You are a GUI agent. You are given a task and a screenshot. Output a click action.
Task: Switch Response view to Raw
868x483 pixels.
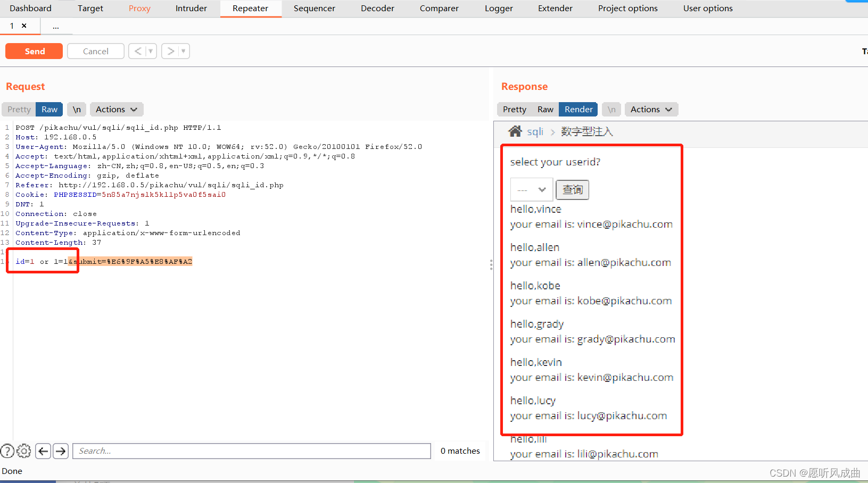tap(545, 109)
